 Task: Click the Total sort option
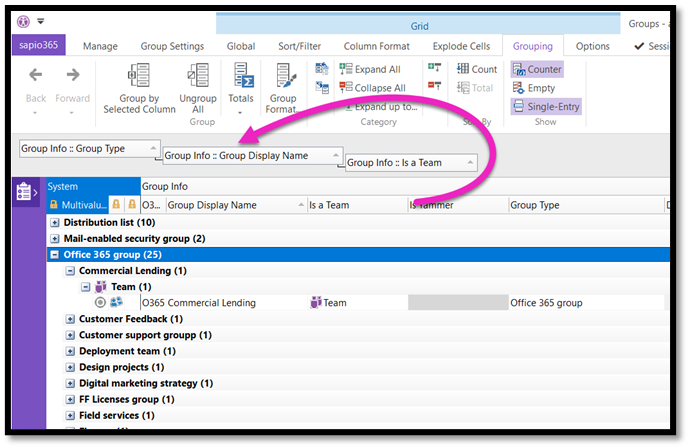[x=475, y=88]
